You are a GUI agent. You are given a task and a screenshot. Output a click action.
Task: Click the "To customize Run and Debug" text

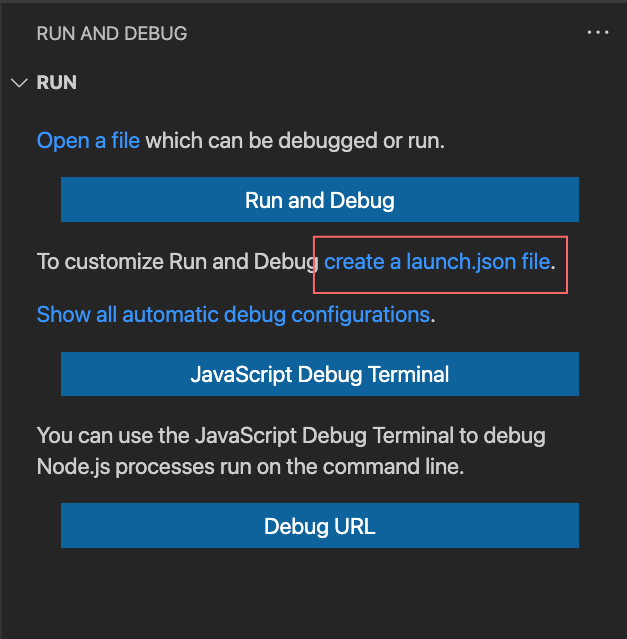178,262
